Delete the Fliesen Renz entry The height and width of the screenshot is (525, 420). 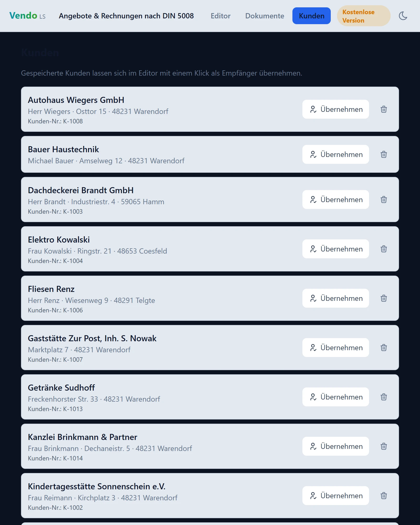384,298
